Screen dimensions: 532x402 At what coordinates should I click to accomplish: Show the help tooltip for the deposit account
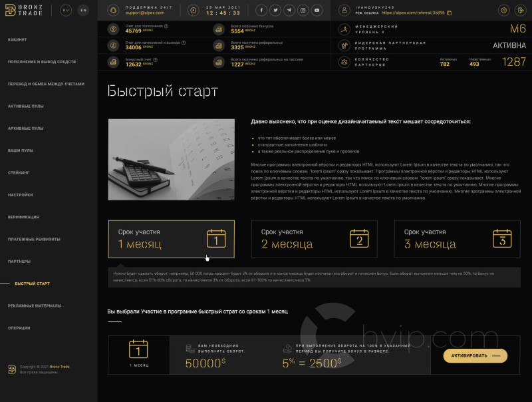[166, 26]
